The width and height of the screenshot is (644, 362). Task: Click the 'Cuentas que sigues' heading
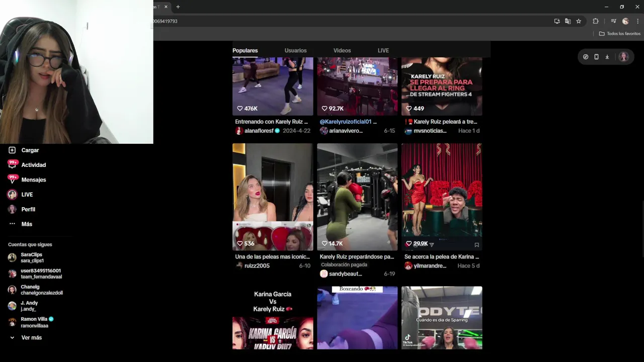(x=30, y=244)
